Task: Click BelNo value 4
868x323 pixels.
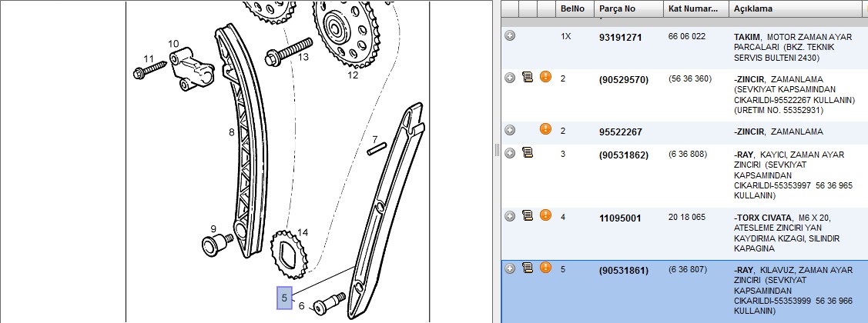Action: click(563, 217)
